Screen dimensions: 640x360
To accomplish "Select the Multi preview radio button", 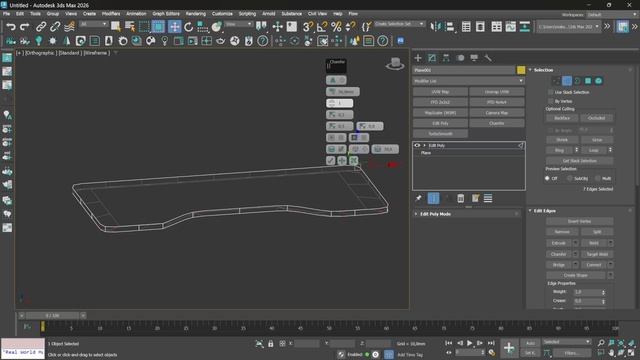I will (x=598, y=178).
